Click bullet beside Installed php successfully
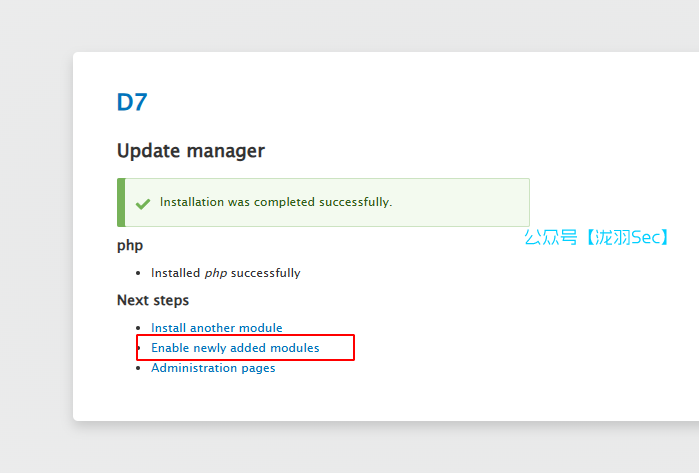Viewport: 699px width, 473px height. point(138,273)
